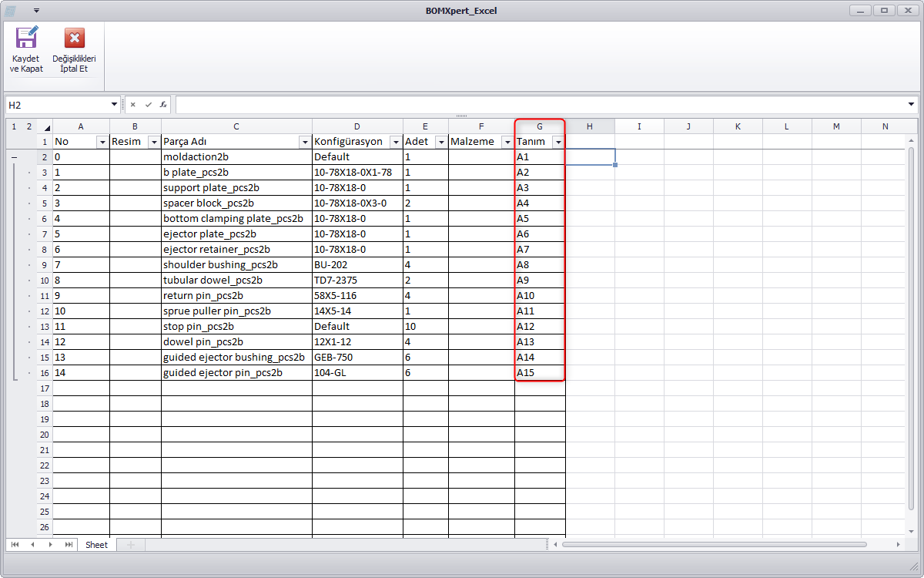This screenshot has height=578, width=924.
Task: Click the GEB-750 configuration cell
Action: tap(358, 358)
